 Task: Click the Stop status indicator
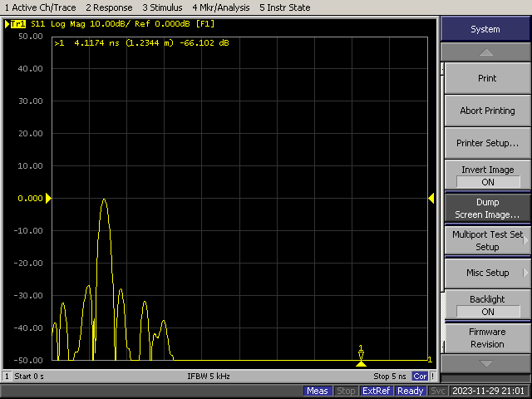[x=346, y=391]
